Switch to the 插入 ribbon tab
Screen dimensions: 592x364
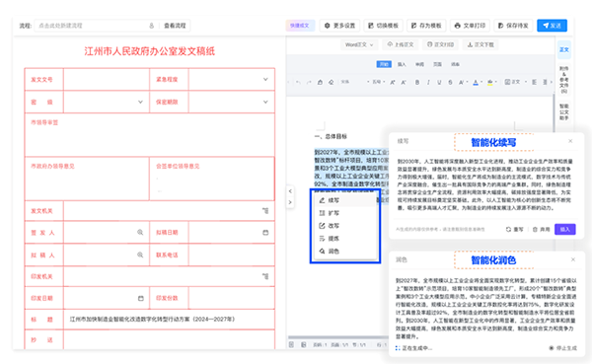402,64
